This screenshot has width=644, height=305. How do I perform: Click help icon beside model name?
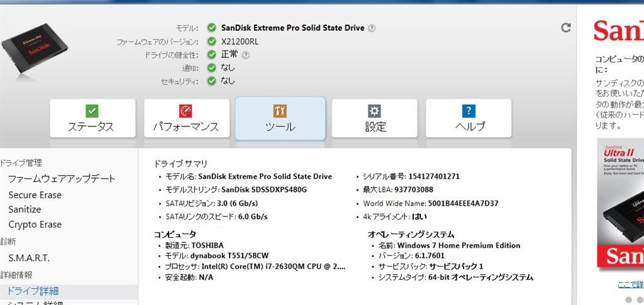(x=372, y=28)
